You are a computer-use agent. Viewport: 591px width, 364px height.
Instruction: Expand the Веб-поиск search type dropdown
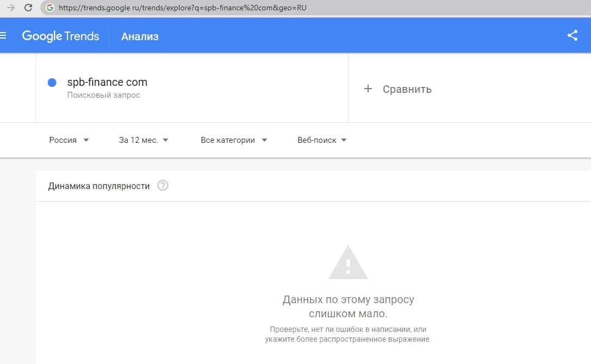[x=322, y=140]
